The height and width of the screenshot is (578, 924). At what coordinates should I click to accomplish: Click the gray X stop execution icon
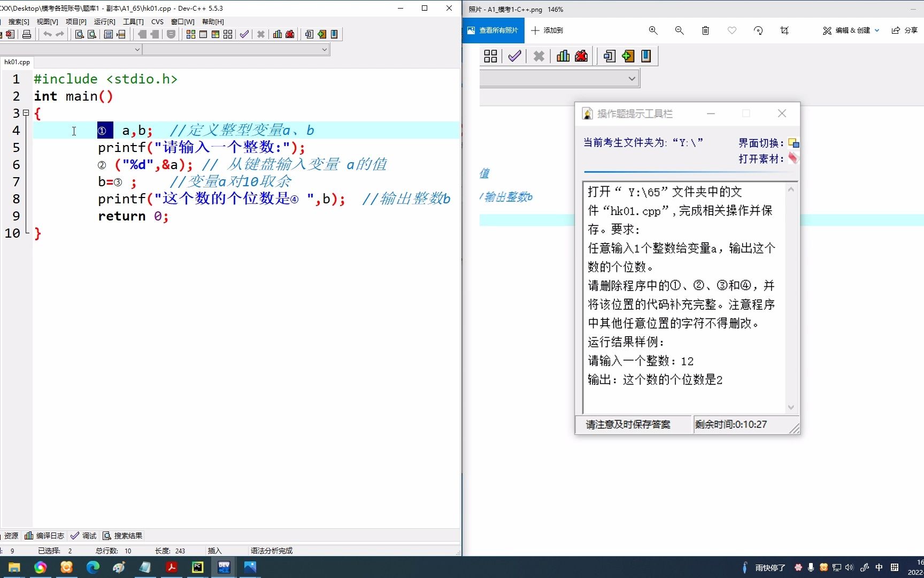click(261, 34)
